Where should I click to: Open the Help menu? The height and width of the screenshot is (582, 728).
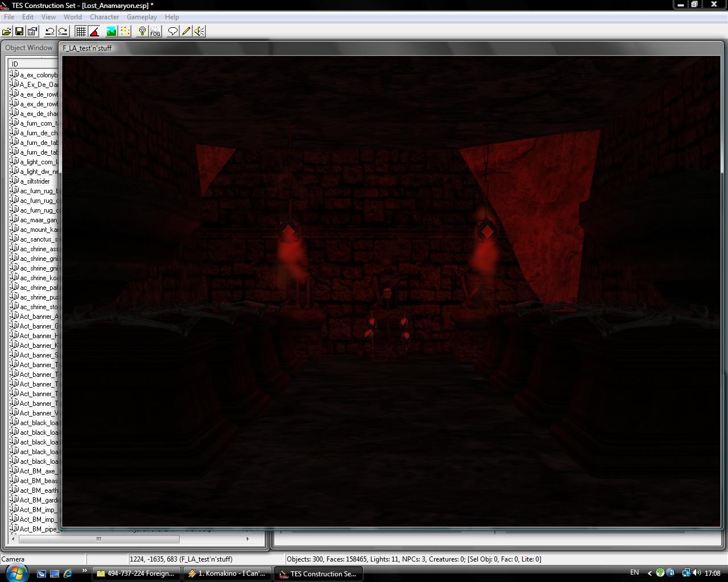(x=172, y=17)
